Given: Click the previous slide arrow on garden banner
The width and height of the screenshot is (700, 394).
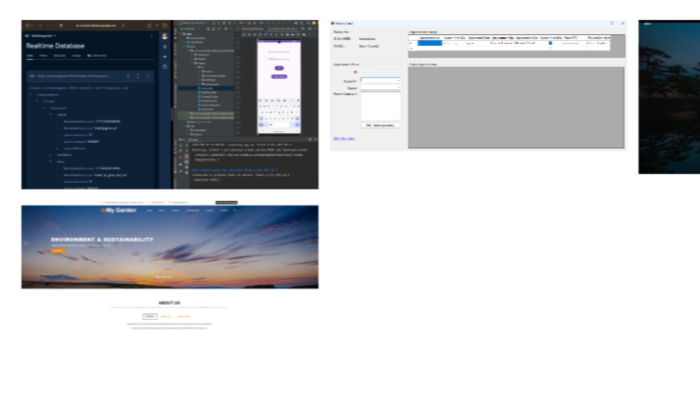Looking at the screenshot, I should click(x=26, y=243).
